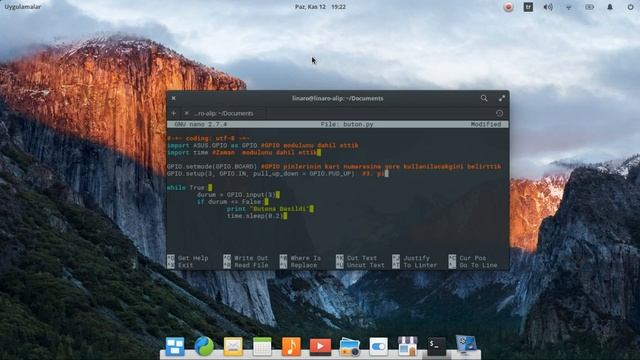The image size is (640, 360).
Task: Open the network indicator
Action: [x=569, y=7]
